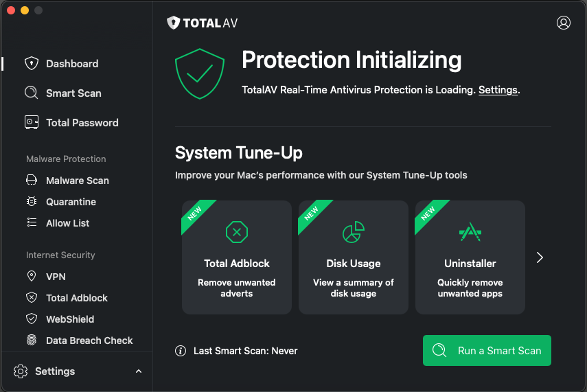Click the Total Adblock octagon card icon
The image size is (587, 392).
[237, 233]
